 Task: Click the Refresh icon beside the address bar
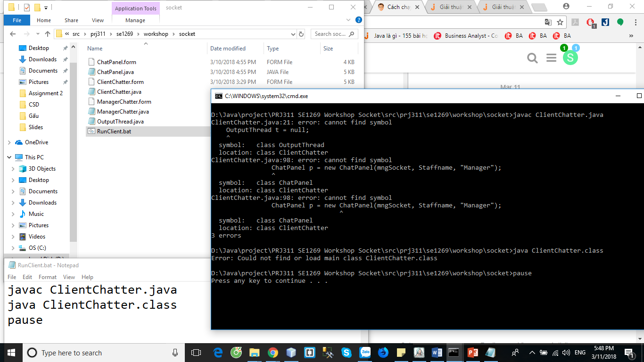coord(300,33)
